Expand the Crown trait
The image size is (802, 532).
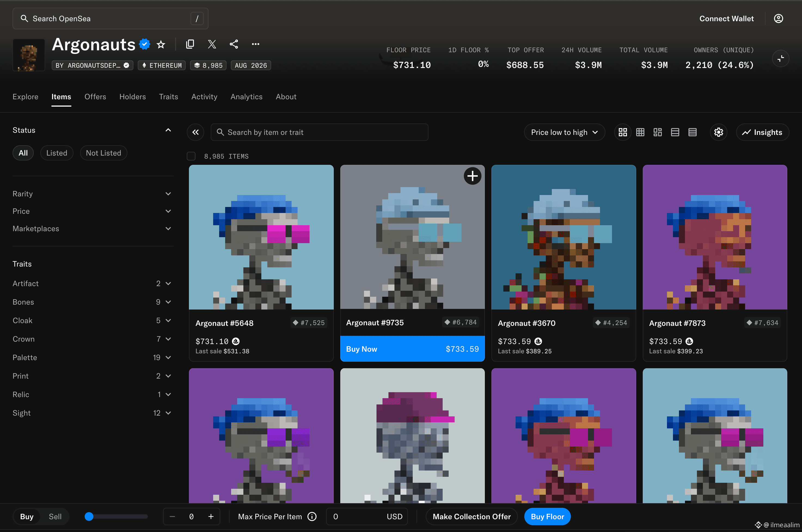coord(92,339)
